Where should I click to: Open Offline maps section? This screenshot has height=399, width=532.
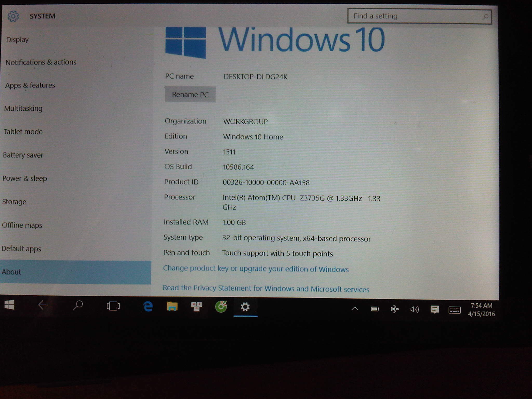click(22, 225)
